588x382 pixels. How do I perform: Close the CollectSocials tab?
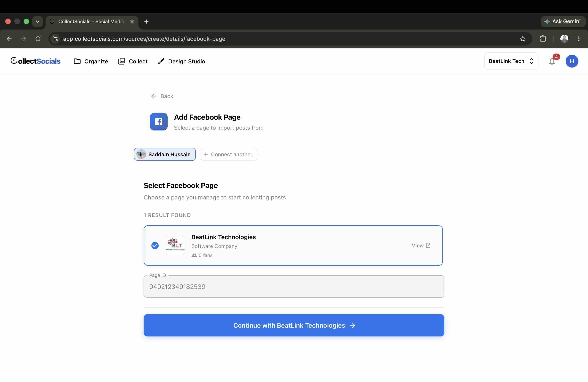(132, 22)
